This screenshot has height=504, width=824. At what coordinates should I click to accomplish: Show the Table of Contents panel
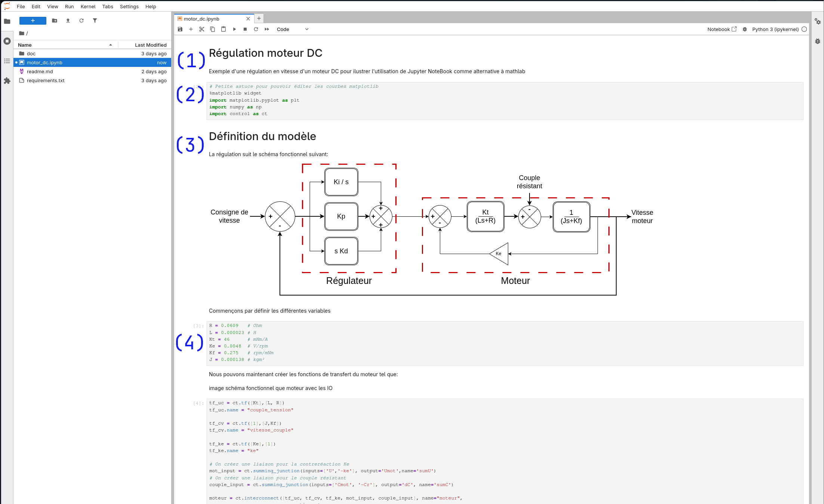point(7,61)
